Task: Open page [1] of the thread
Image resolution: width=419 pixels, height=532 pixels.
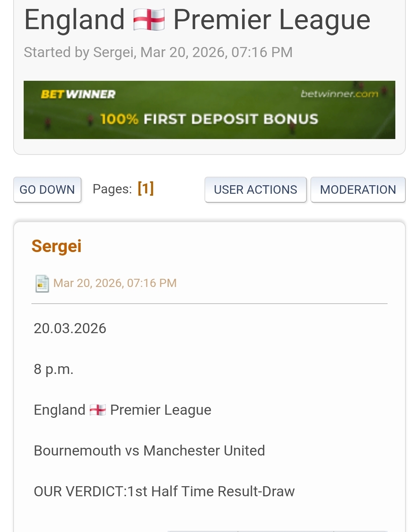Action: 146,189
